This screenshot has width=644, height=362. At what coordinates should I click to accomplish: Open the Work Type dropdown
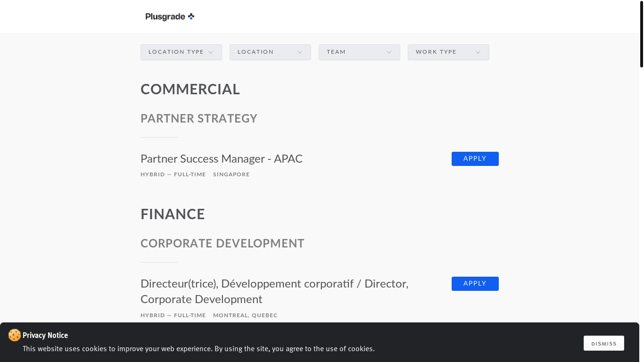click(448, 52)
